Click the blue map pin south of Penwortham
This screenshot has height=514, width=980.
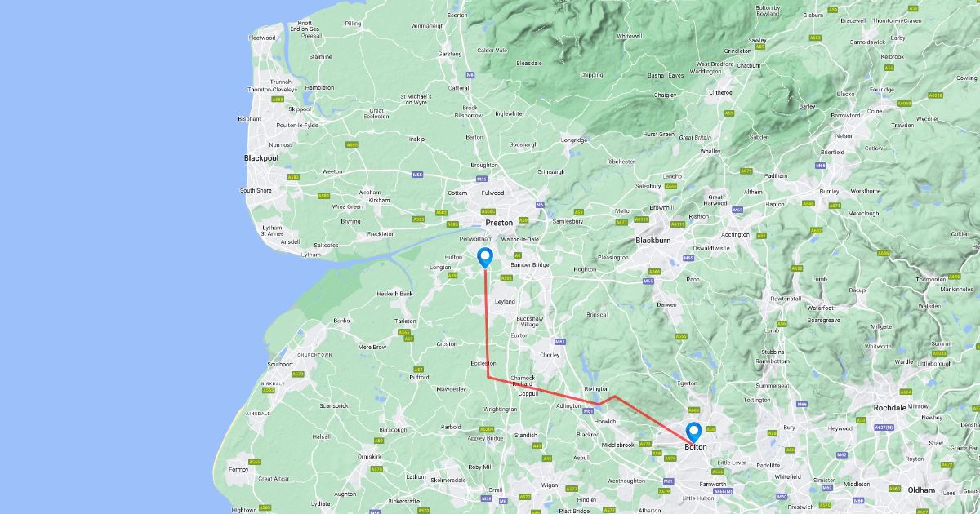click(x=485, y=258)
